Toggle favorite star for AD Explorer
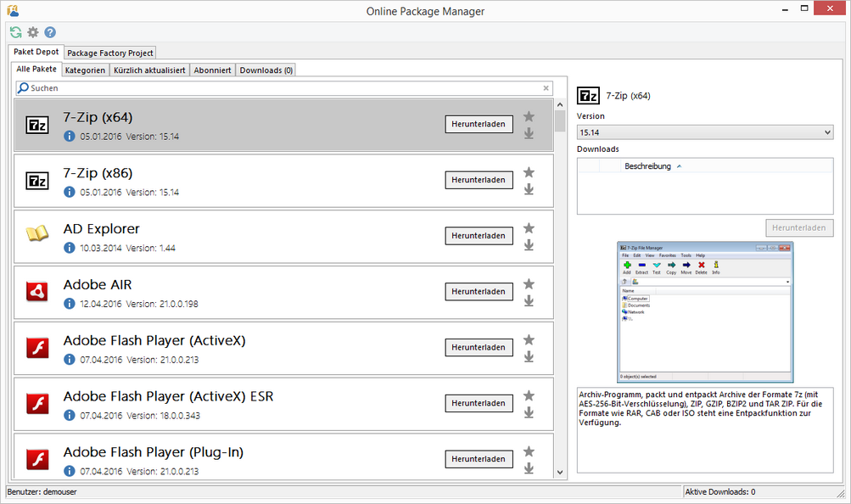 tap(529, 228)
